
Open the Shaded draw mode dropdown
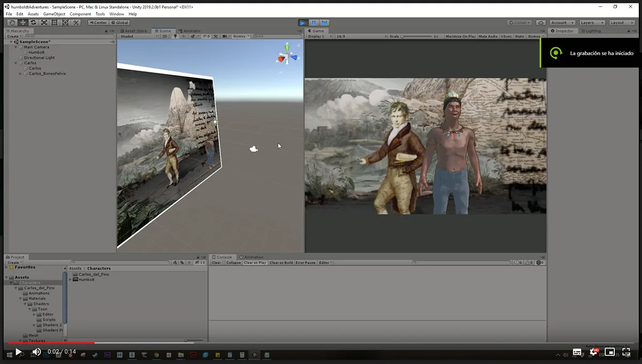point(139,36)
